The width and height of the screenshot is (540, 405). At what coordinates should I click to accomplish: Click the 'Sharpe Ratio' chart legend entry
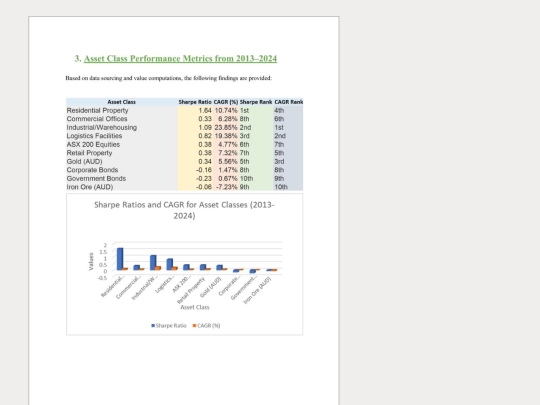coord(169,325)
